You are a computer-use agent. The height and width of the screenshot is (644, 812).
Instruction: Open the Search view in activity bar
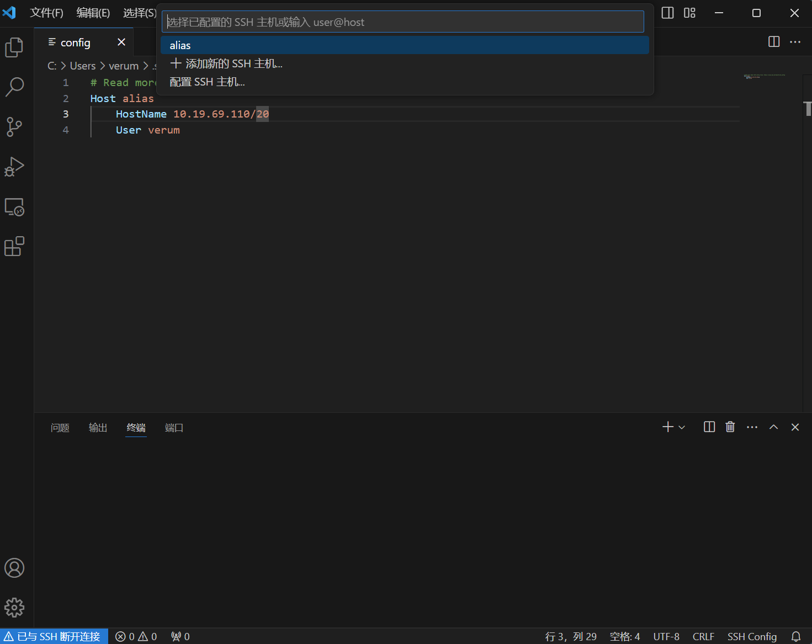(x=14, y=87)
